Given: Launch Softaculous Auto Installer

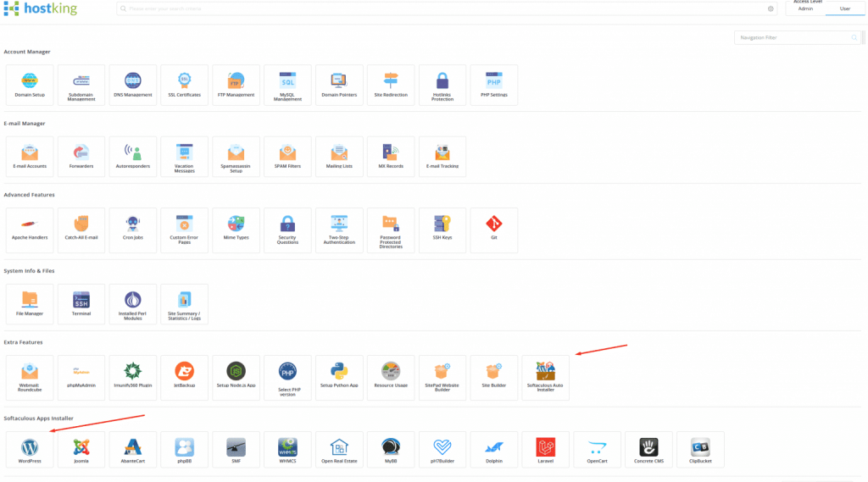Looking at the screenshot, I should [x=546, y=375].
